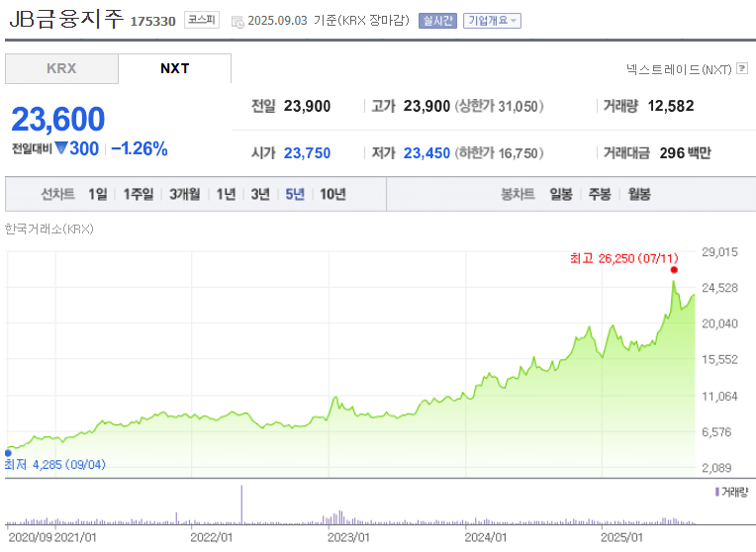Show the 3년 line chart
756x552 pixels.
(x=260, y=194)
